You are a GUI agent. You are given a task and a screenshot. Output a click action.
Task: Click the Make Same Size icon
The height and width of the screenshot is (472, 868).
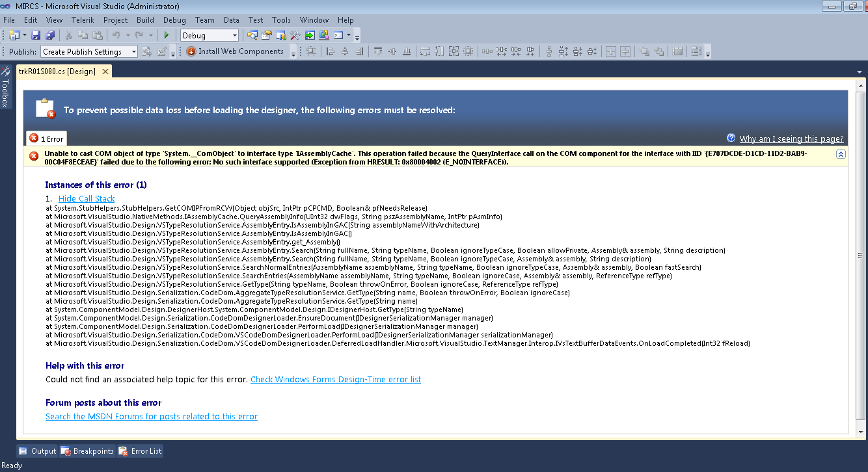(454, 51)
